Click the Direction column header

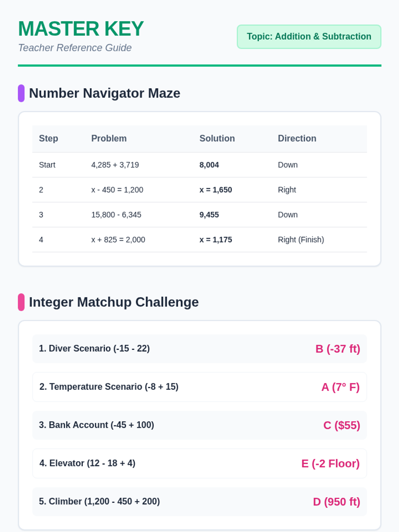297,138
